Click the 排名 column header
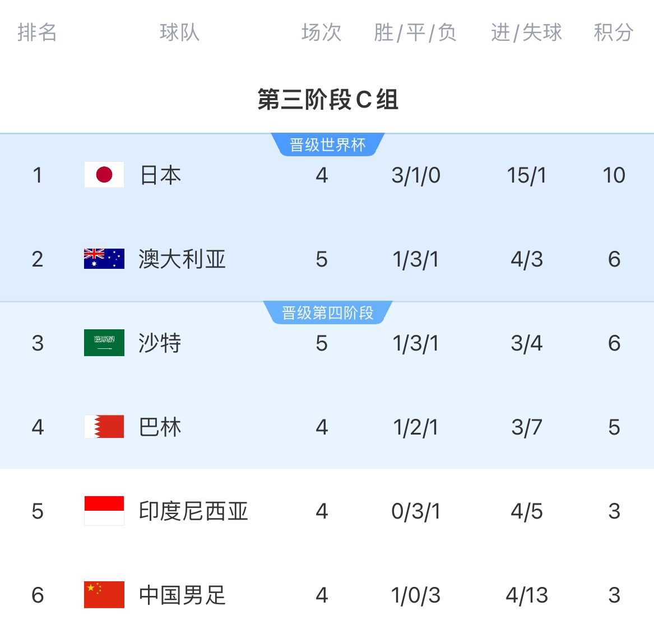Image resolution: width=654 pixels, height=644 pixels. pos(37,32)
